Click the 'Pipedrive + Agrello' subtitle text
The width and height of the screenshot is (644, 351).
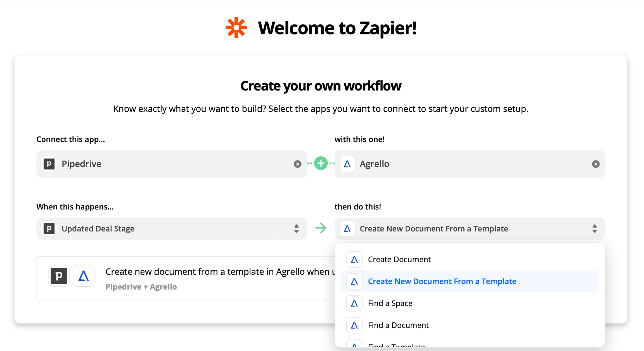(141, 287)
